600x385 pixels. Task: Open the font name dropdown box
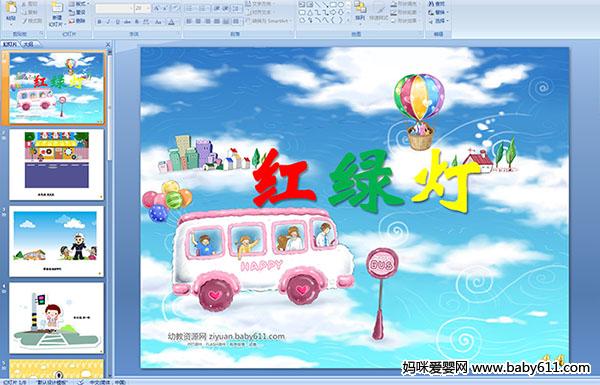114,8
